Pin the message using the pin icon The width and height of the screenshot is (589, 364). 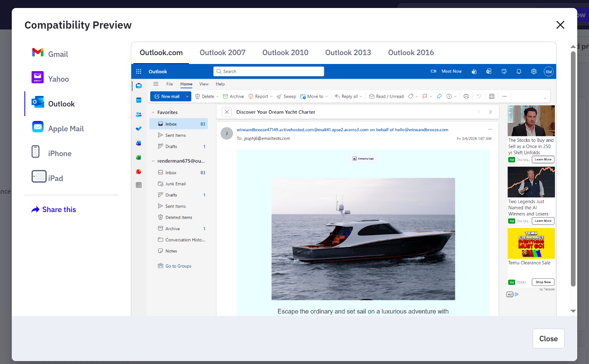click(x=439, y=96)
